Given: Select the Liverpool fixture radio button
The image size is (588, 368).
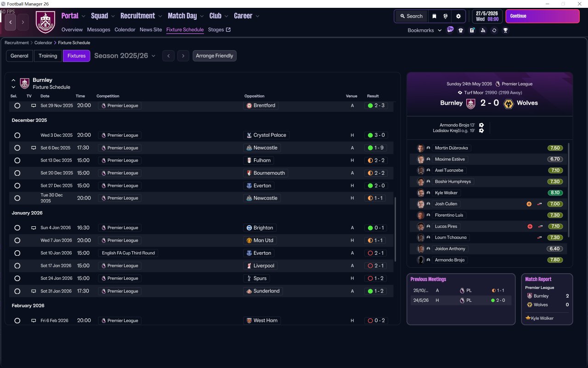Looking at the screenshot, I should [x=17, y=266].
